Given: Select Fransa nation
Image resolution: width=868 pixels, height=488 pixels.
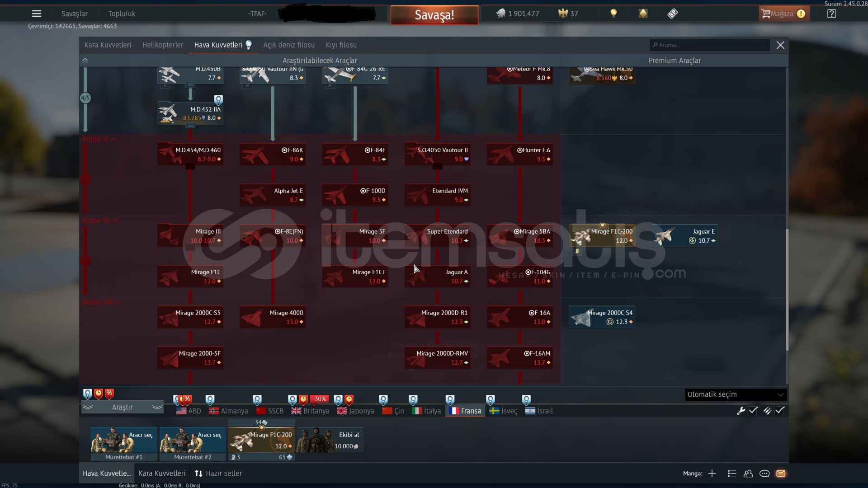Looking at the screenshot, I should pyautogui.click(x=465, y=411).
